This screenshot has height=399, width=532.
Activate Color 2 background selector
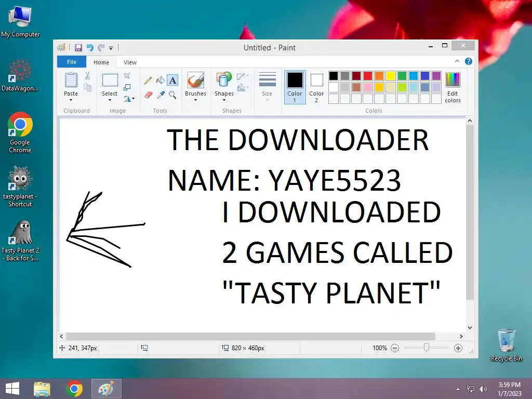[316, 87]
